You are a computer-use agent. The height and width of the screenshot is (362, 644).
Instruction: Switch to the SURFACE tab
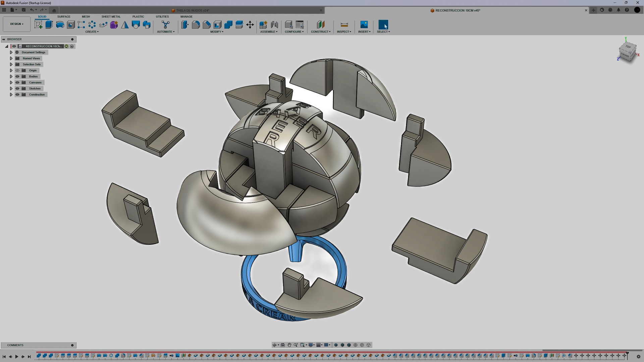click(x=64, y=16)
